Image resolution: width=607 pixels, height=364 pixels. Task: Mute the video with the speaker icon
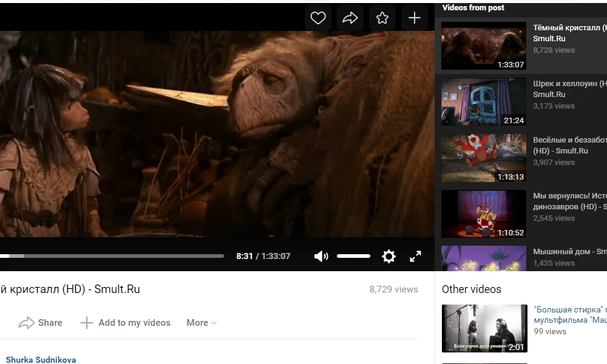321,256
